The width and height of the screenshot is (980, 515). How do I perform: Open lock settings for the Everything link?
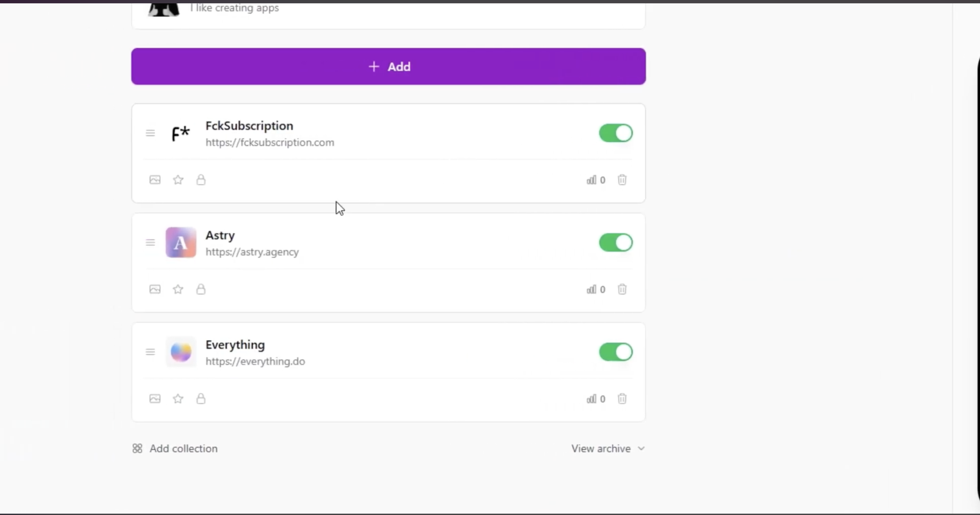201,399
